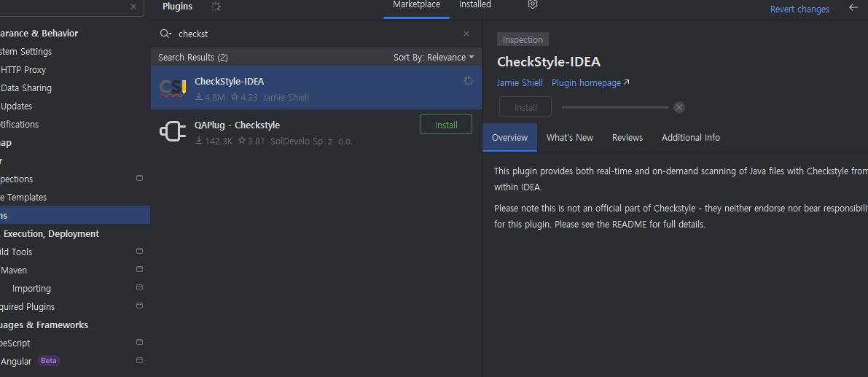This screenshot has height=377, width=868.
Task: Click project-level icon beside Inspections
Action: (x=139, y=178)
